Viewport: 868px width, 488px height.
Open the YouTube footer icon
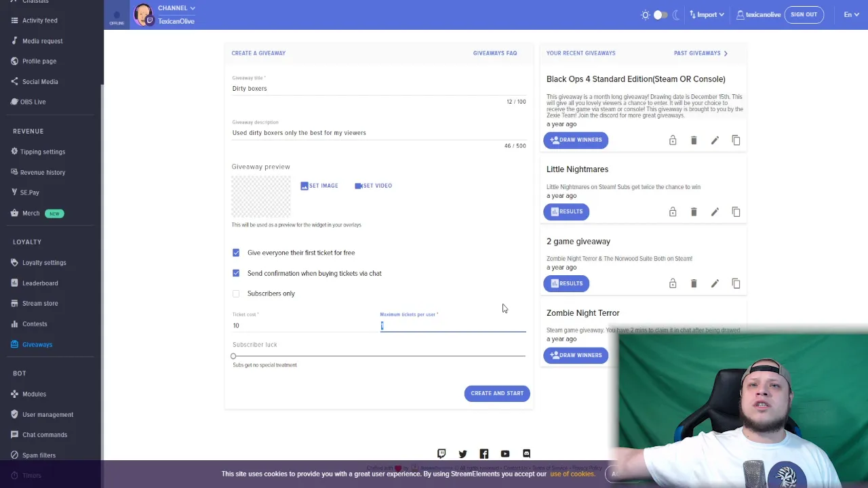pos(505,454)
